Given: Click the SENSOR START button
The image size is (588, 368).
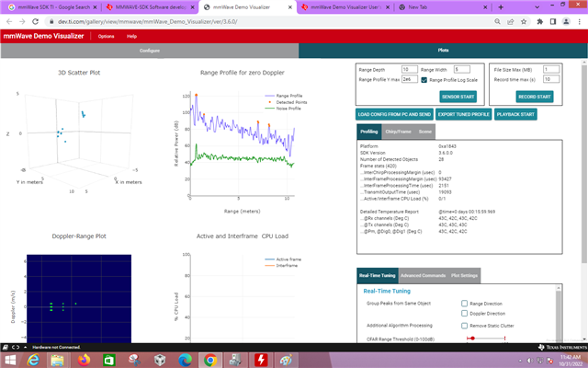Looking at the screenshot, I should [x=458, y=97].
